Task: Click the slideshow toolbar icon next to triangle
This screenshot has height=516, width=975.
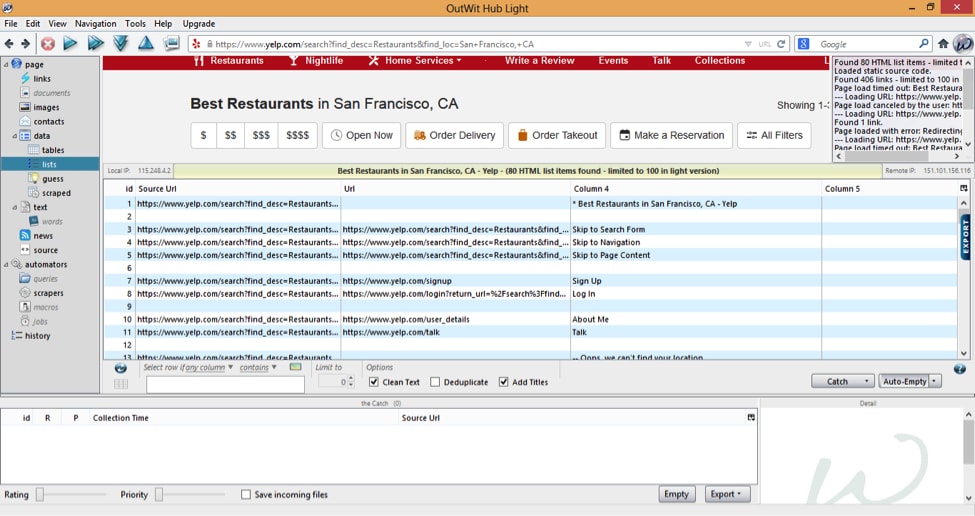Action: 171,44
